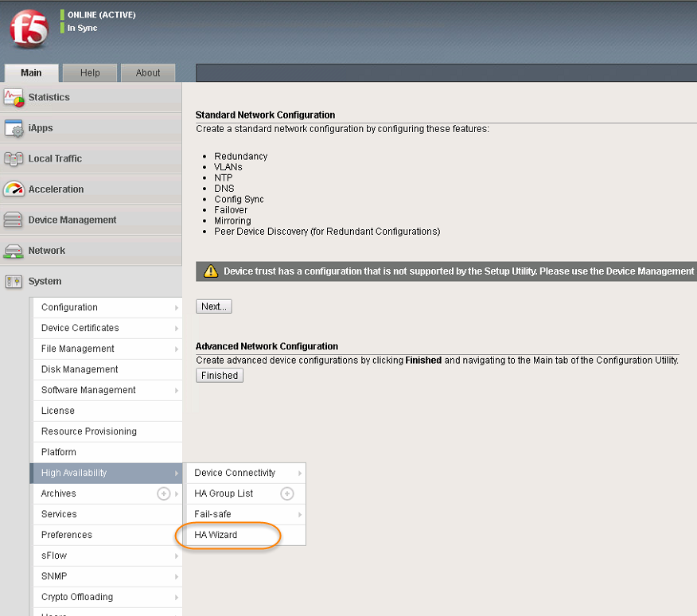Open the Statistics menu
The height and width of the screenshot is (616, 697).
91,97
